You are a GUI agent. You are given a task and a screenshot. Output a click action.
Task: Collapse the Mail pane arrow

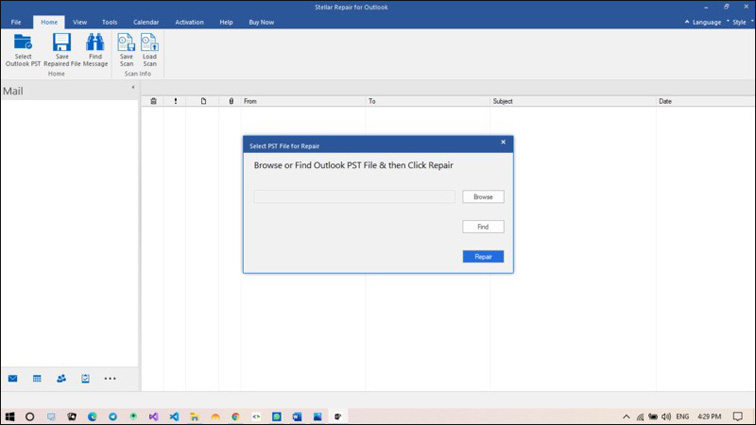coord(133,87)
